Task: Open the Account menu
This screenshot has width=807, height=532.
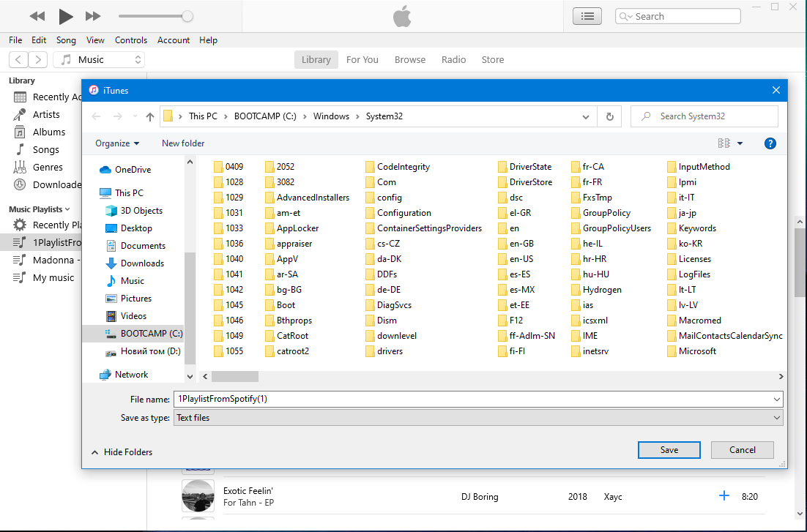Action: [174, 40]
